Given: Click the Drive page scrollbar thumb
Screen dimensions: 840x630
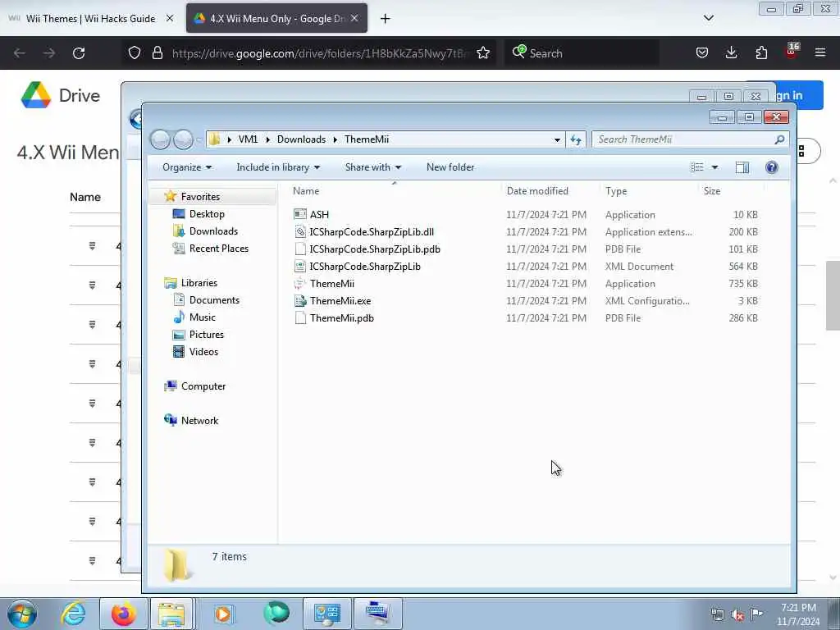Looking at the screenshot, I should 833,295.
